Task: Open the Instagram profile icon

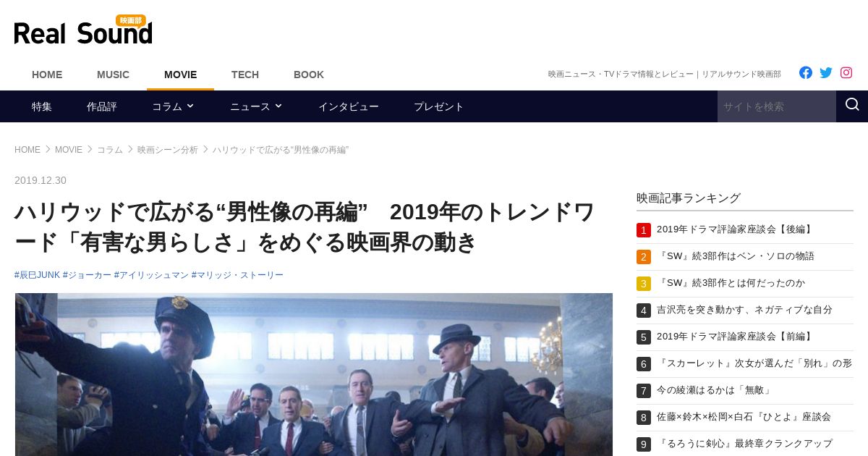Action: click(846, 72)
